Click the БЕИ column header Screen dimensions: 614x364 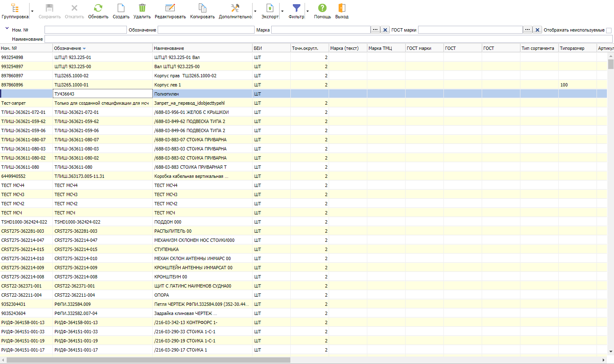click(x=271, y=48)
